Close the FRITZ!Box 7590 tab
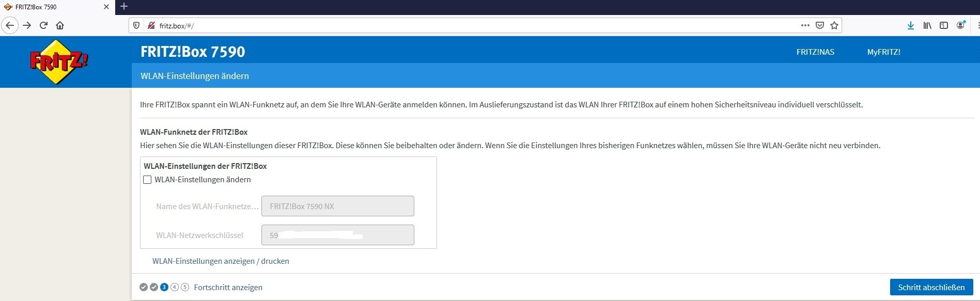The height and width of the screenshot is (301, 980). coord(106,7)
